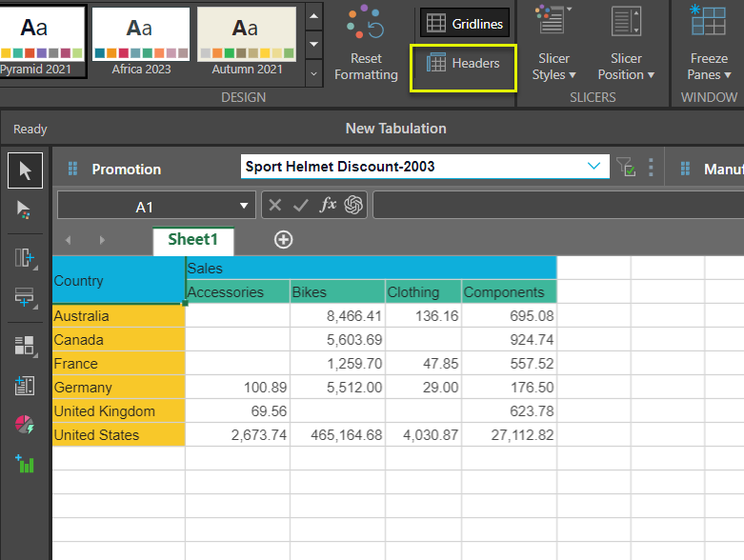Expand the A1 cell name box dropdown
The height and width of the screenshot is (560, 744).
click(243, 207)
